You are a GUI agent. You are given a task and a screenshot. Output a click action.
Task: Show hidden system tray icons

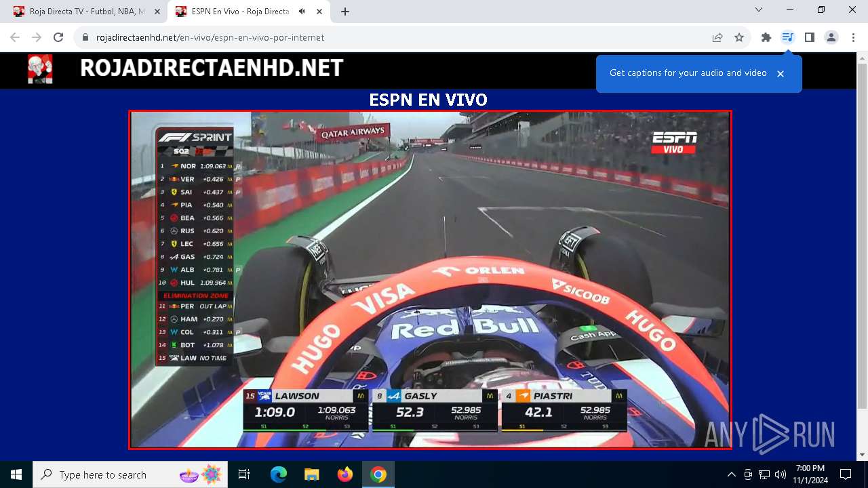(731, 474)
